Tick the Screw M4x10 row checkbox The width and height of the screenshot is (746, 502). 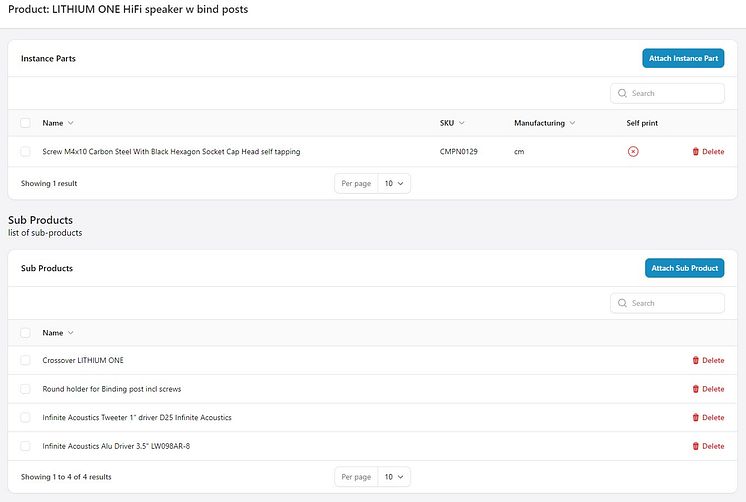[25, 151]
